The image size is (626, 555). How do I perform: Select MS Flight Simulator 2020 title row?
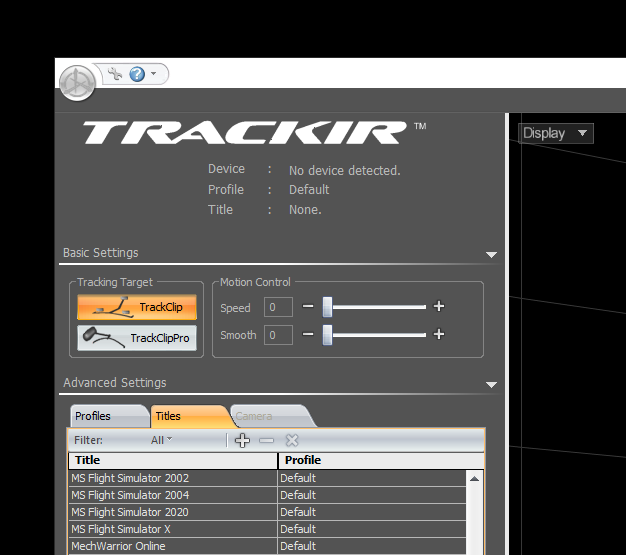point(172,512)
